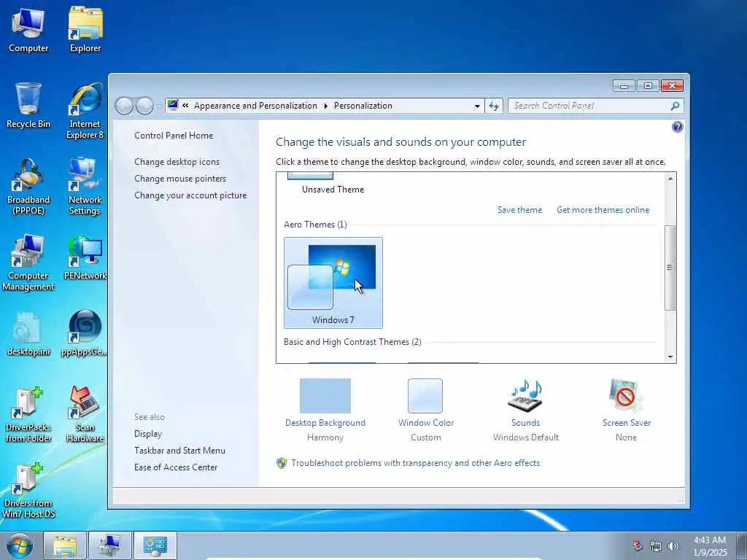Open Change mouse pointers link
Image resolution: width=747 pixels, height=560 pixels.
180,179
